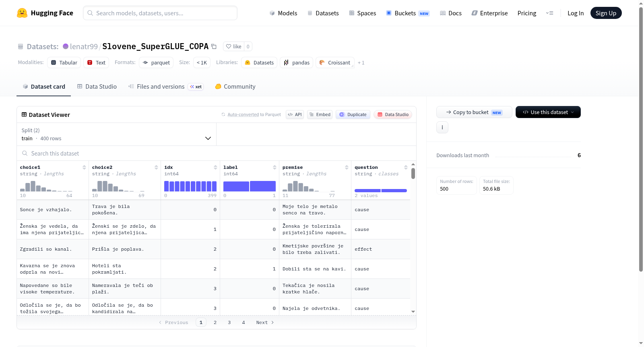Screen dimensions: 644x347
Task: Open Buckets in the top navigation
Action: (408, 13)
